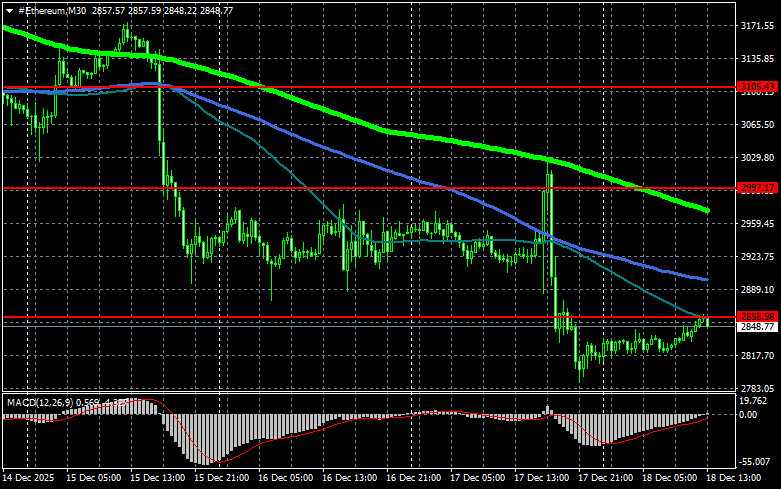This screenshot has width=781, height=489.
Task: Click the current price tag 2848.77
Action: point(757,327)
